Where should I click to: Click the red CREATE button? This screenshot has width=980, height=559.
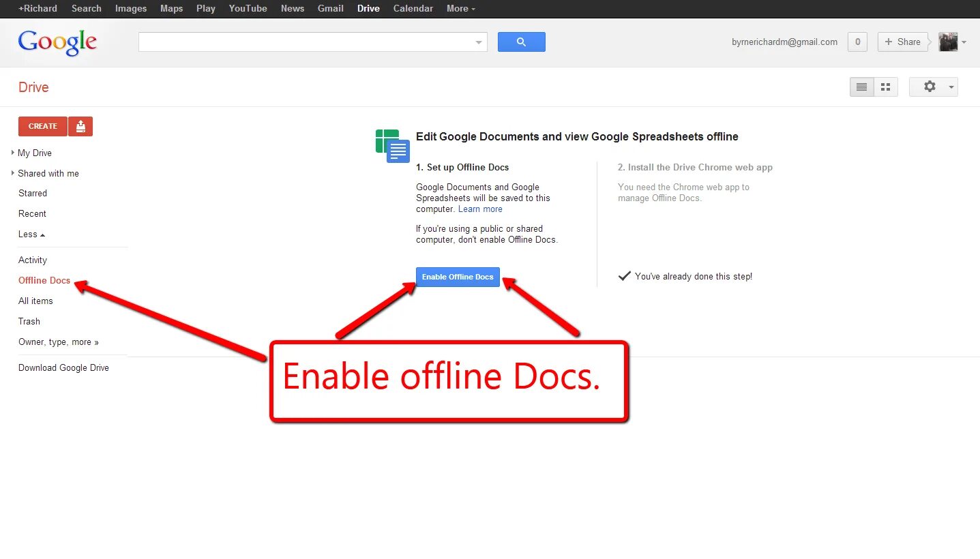(x=43, y=126)
